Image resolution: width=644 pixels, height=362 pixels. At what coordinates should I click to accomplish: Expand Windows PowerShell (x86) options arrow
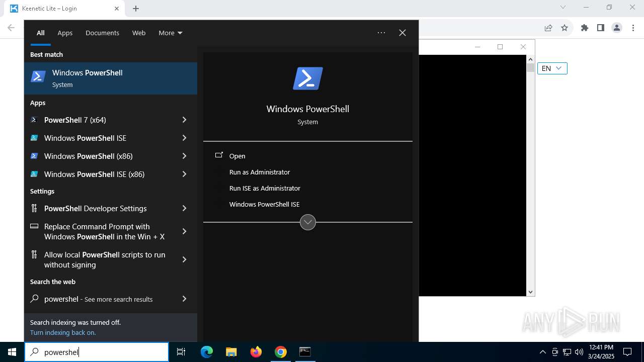(184, 156)
